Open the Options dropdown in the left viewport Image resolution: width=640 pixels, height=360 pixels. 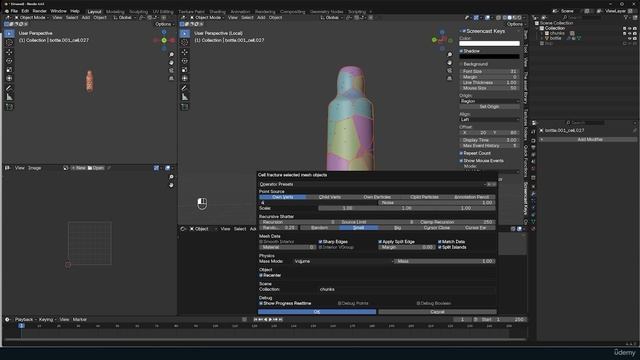(x=164, y=24)
